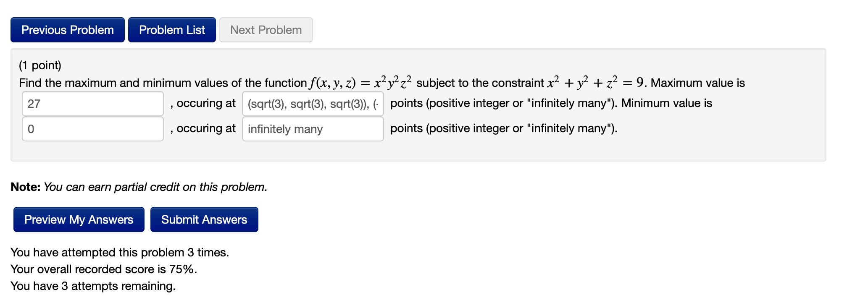
Task: Click the Next Problem button
Action: point(266,29)
